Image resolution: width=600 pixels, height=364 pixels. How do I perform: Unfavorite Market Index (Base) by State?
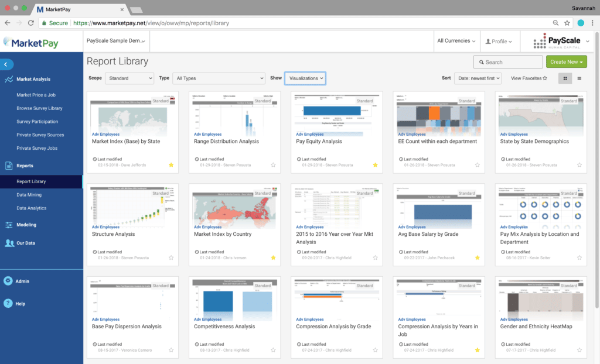pyautogui.click(x=171, y=165)
